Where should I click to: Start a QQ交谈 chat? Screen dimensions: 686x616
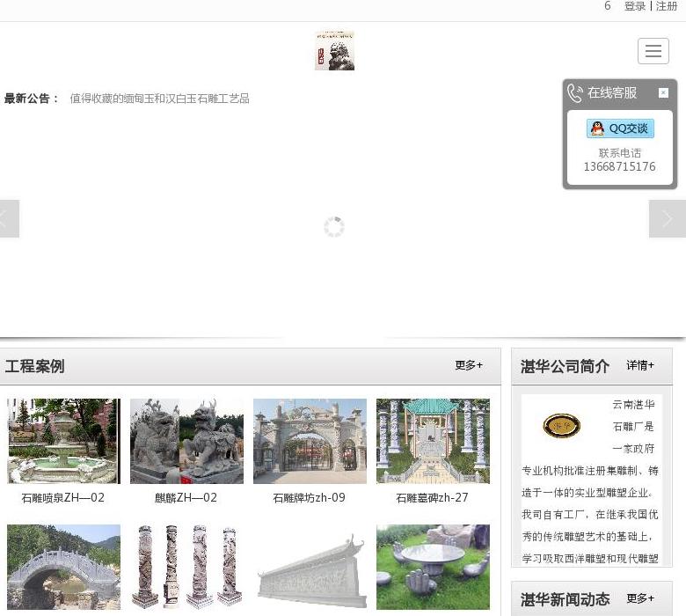[620, 128]
